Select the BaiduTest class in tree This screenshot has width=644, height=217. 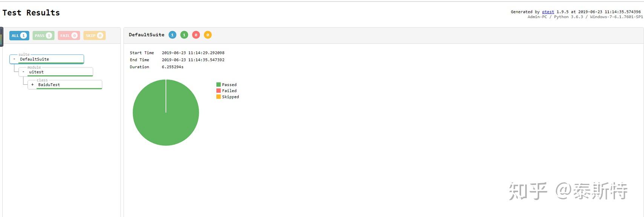click(49, 85)
